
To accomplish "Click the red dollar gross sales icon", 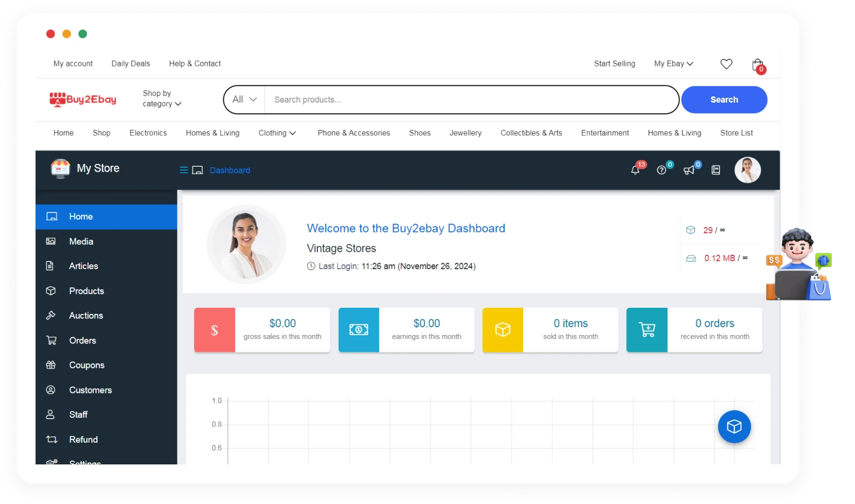I will pyautogui.click(x=215, y=330).
